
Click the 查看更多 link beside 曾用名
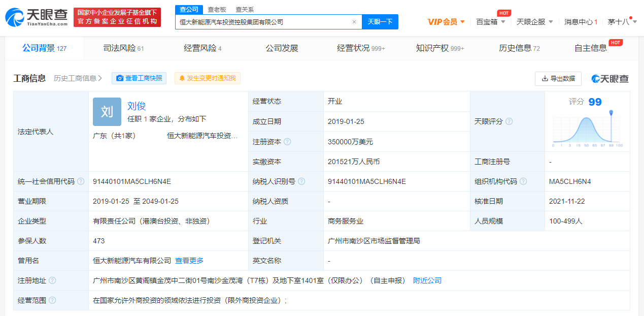pos(189,261)
